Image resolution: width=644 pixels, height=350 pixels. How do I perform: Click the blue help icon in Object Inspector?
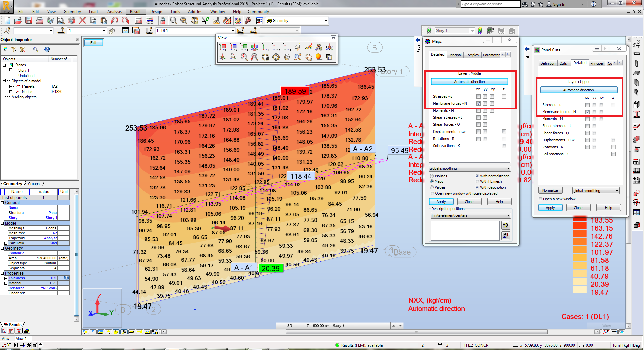[47, 49]
